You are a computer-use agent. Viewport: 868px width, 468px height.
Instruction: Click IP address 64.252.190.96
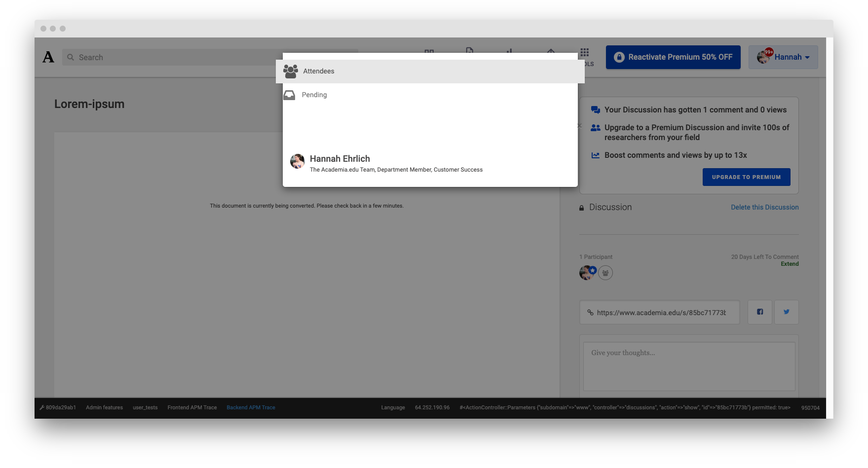[432, 407]
